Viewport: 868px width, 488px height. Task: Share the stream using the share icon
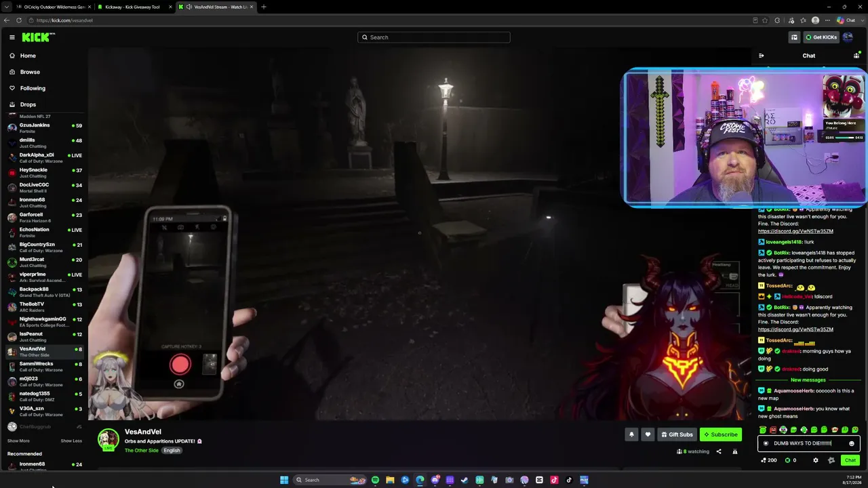pos(719,451)
